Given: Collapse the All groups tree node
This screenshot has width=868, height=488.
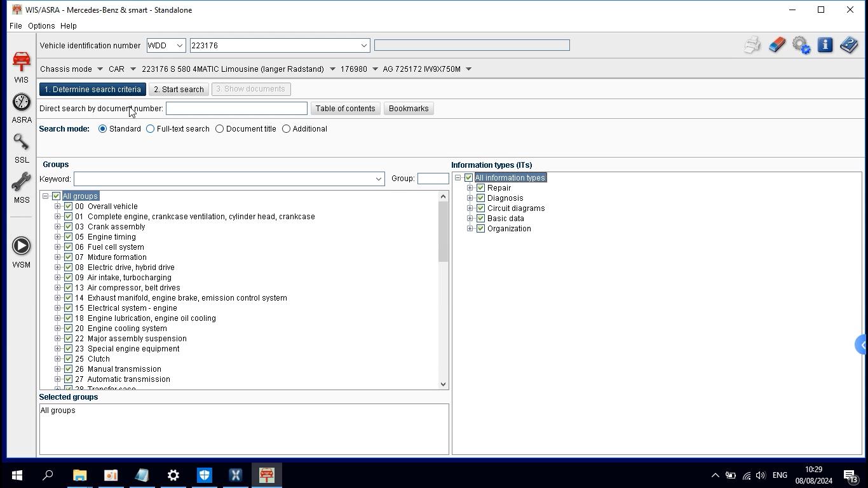Looking at the screenshot, I should pyautogui.click(x=46, y=196).
